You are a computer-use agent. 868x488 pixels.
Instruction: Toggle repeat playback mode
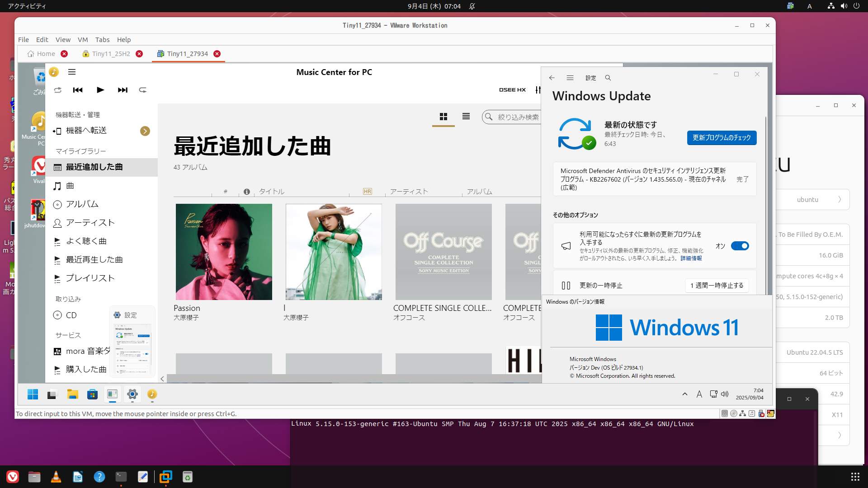tap(143, 90)
